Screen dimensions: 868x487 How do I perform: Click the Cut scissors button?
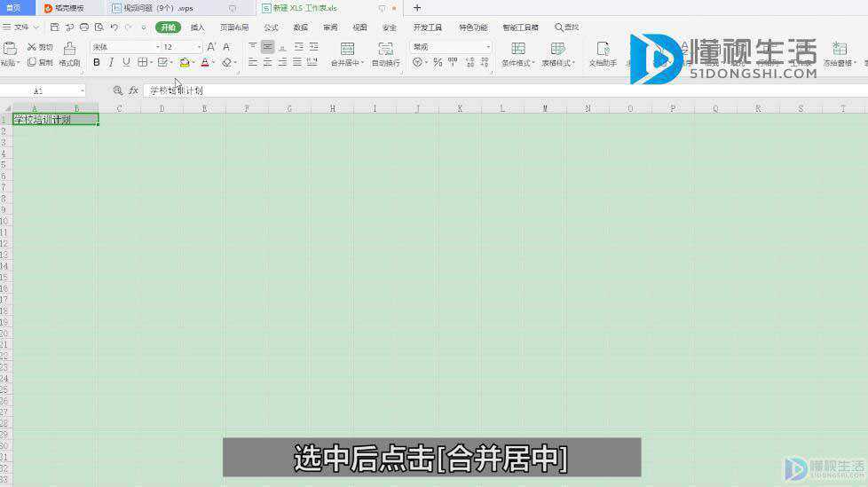(x=40, y=47)
